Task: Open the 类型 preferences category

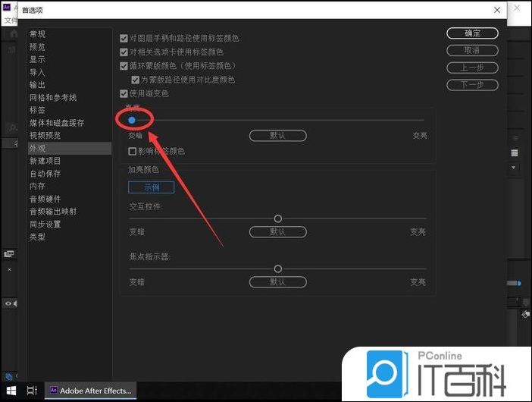Action: tap(37, 237)
